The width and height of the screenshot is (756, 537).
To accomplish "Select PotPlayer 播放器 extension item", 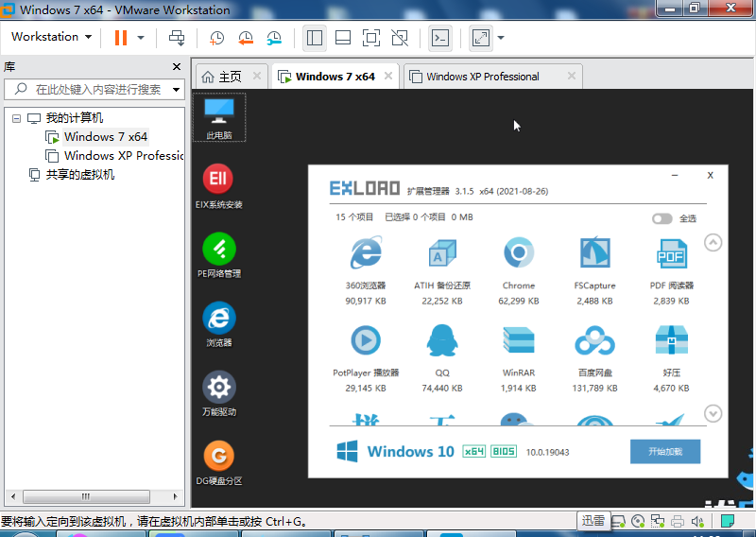I will 366,358.
